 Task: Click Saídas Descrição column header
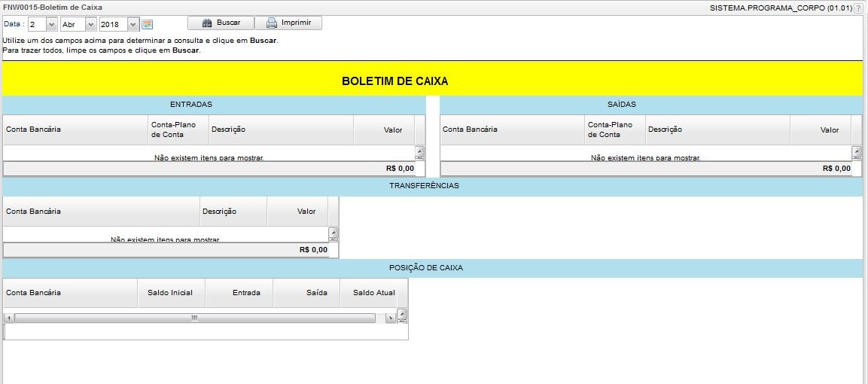[718, 130]
